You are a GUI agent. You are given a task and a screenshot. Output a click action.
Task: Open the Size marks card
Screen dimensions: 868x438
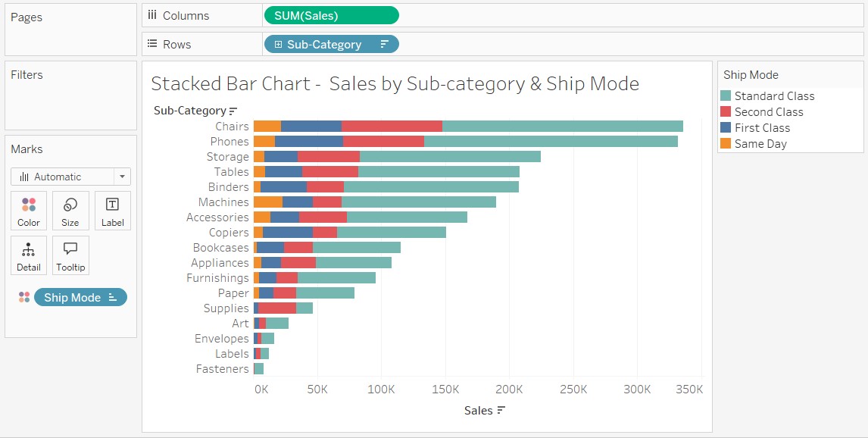pyautogui.click(x=70, y=211)
